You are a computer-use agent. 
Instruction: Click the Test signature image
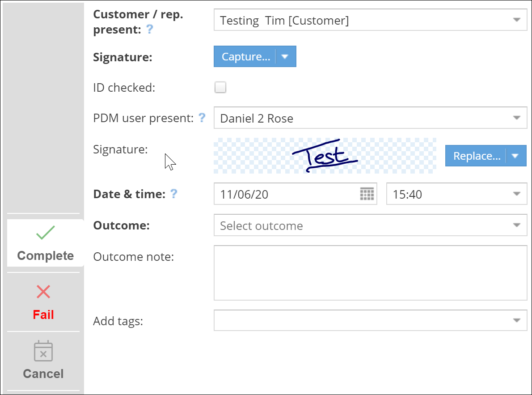coord(325,156)
